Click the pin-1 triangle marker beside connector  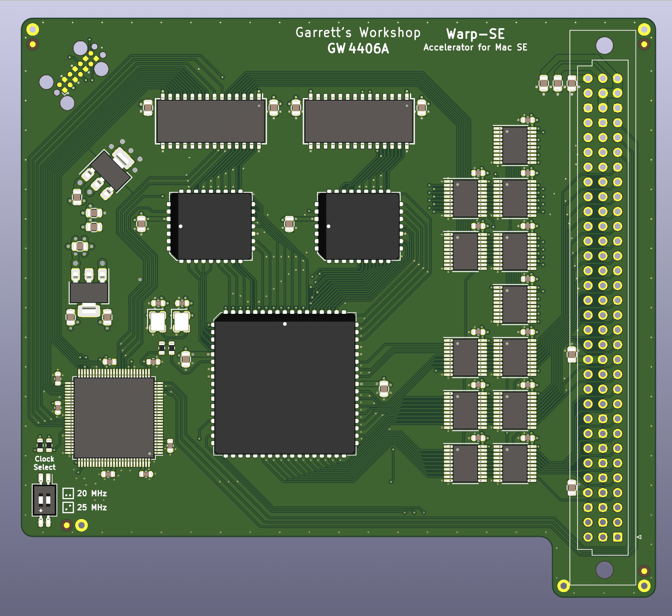639,537
